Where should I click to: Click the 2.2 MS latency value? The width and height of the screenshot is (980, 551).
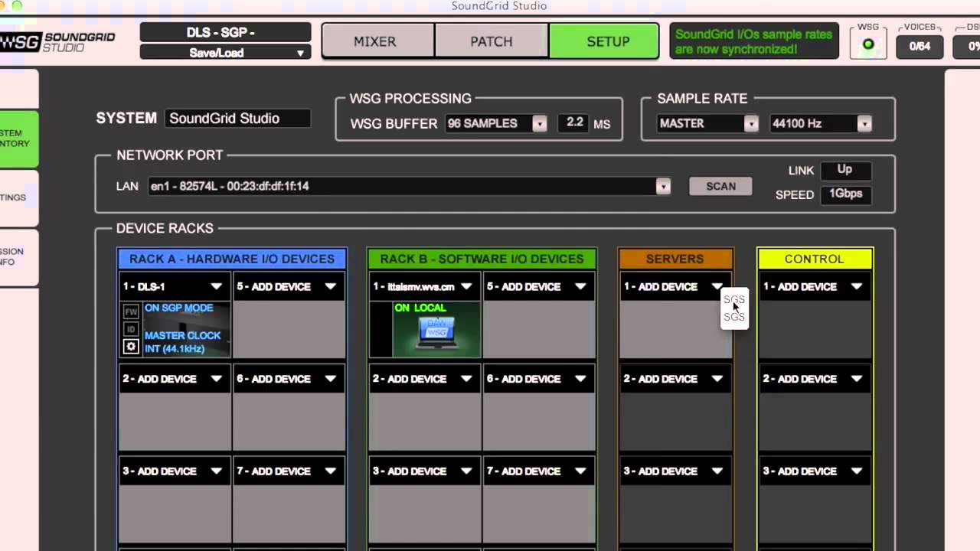[x=575, y=122]
